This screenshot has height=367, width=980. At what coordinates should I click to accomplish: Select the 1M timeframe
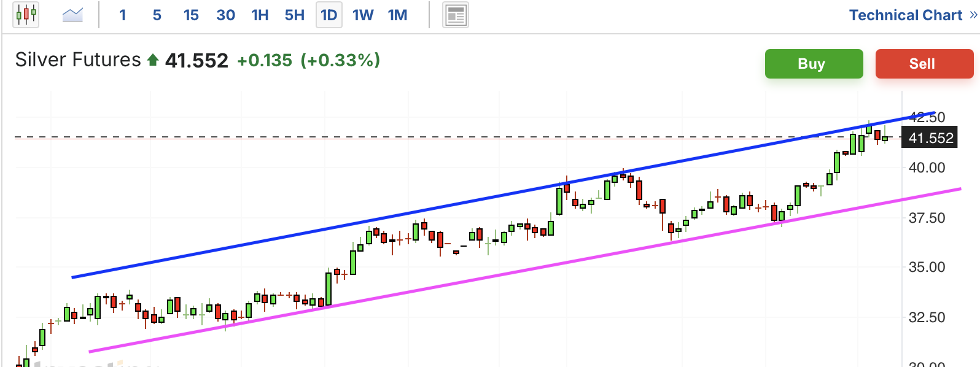click(397, 15)
